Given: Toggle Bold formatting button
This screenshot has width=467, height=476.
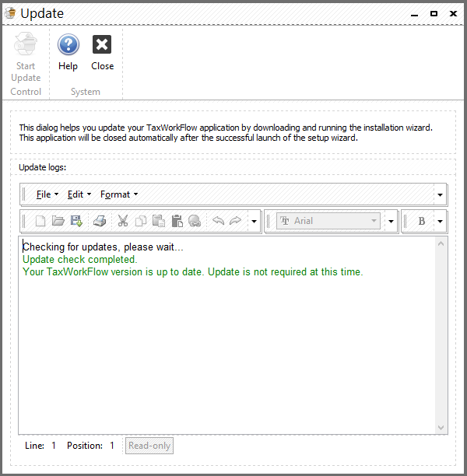Looking at the screenshot, I should point(421,221).
